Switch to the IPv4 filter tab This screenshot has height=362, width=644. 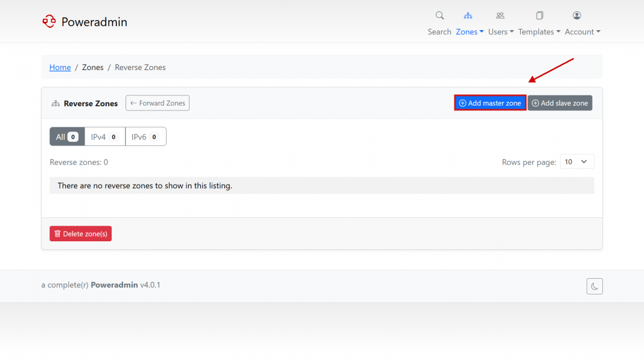tap(104, 137)
